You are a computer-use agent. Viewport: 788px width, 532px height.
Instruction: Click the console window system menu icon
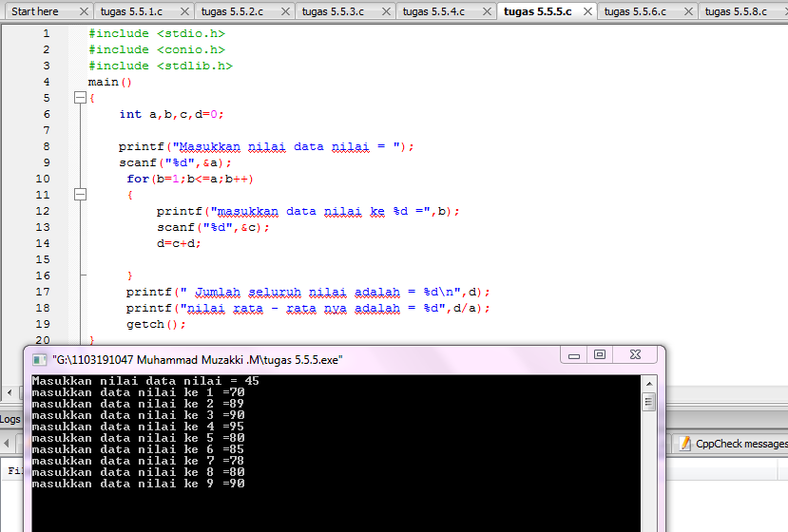[x=39, y=360]
